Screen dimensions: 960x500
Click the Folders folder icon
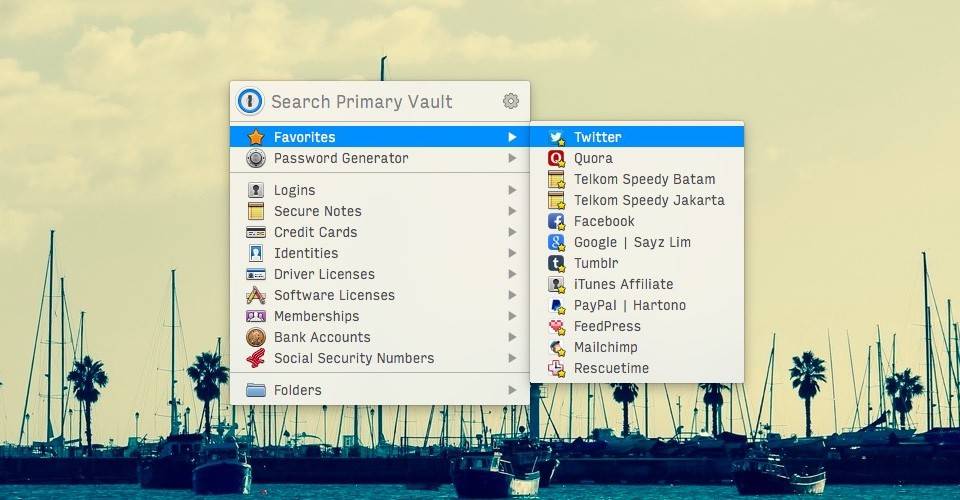[255, 390]
